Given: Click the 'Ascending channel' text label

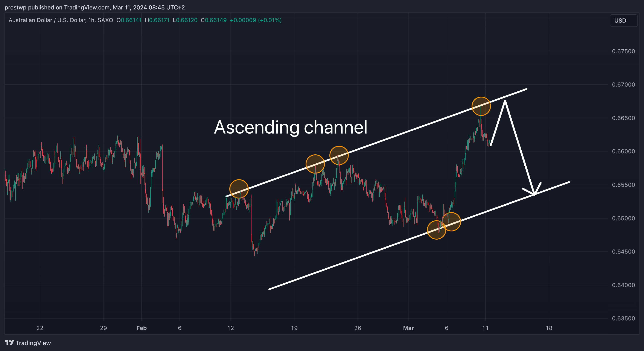Looking at the screenshot, I should click(x=291, y=128).
